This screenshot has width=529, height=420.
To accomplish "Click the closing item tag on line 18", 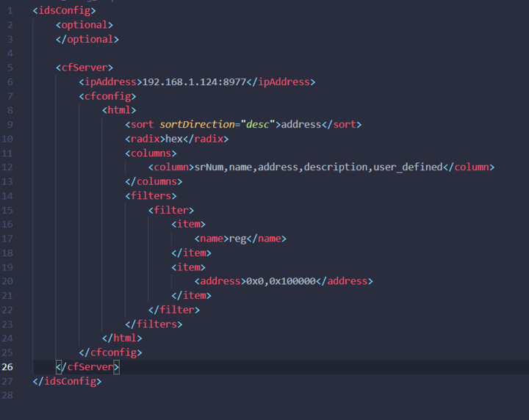I will (191, 253).
